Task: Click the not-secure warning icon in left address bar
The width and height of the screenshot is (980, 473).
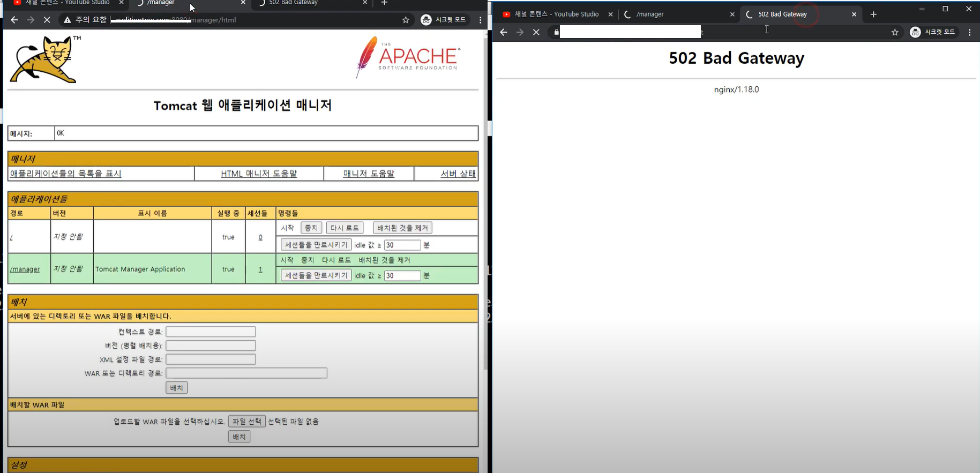Action: 67,20
